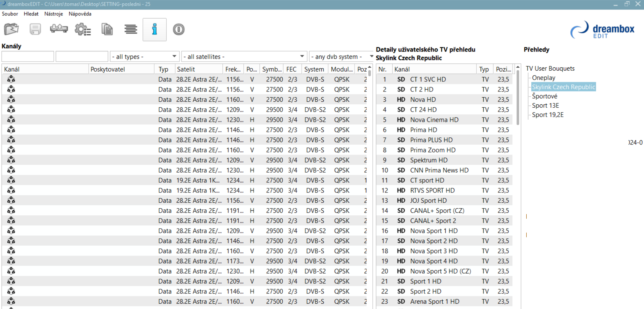The height and width of the screenshot is (309, 644).
Task: Open the Nástroje menu
Action: point(54,14)
